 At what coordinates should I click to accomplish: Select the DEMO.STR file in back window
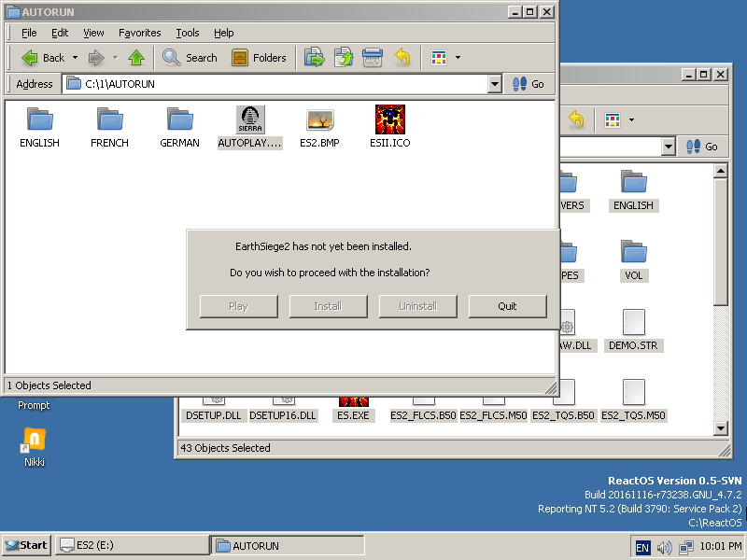click(633, 329)
